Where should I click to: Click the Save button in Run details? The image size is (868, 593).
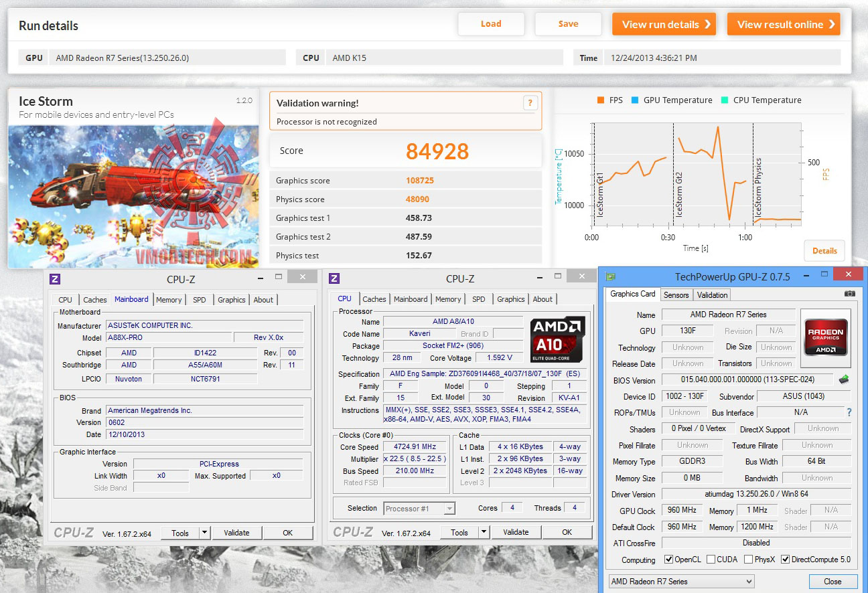tap(568, 24)
